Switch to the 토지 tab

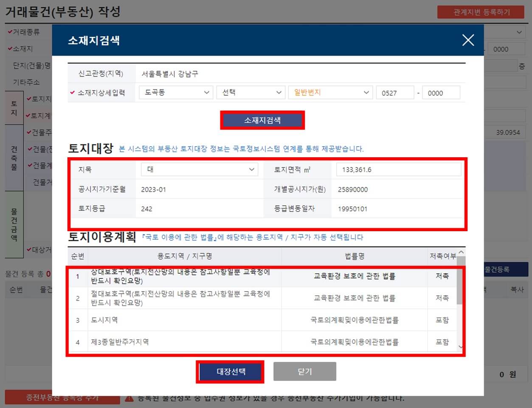(x=14, y=107)
